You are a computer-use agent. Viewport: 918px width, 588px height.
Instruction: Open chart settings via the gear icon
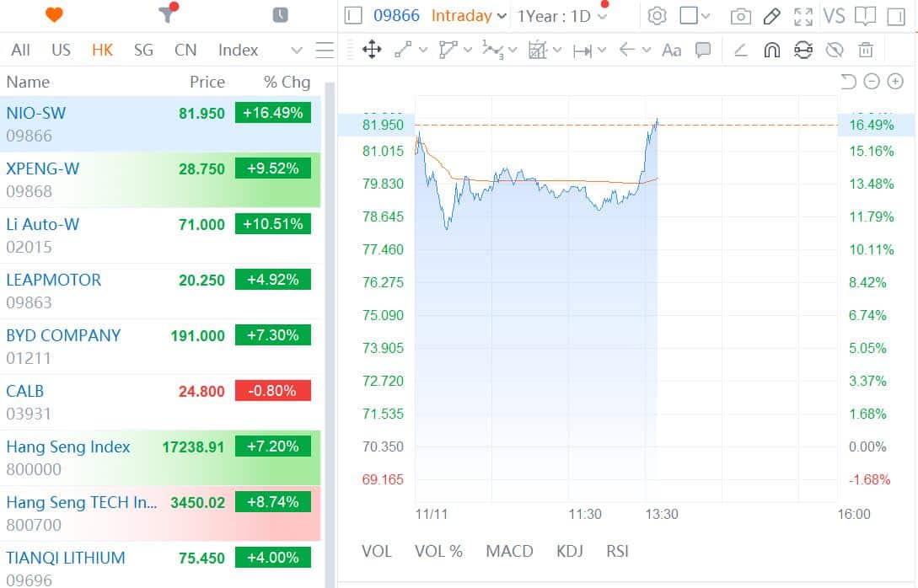coord(658,16)
